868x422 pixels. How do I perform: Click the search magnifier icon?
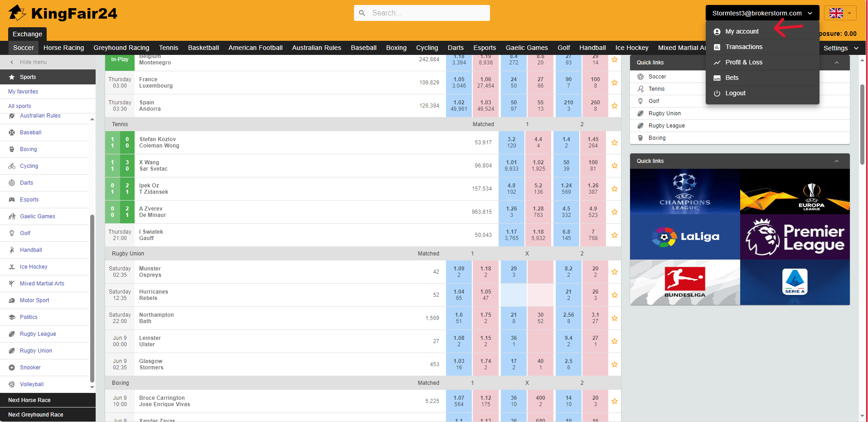[x=362, y=13]
